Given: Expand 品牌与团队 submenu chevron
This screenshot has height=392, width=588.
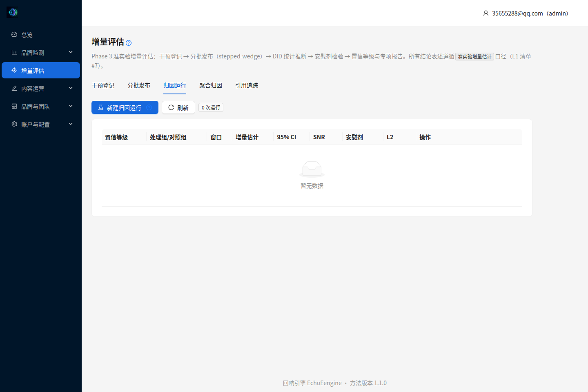Looking at the screenshot, I should coord(71,106).
